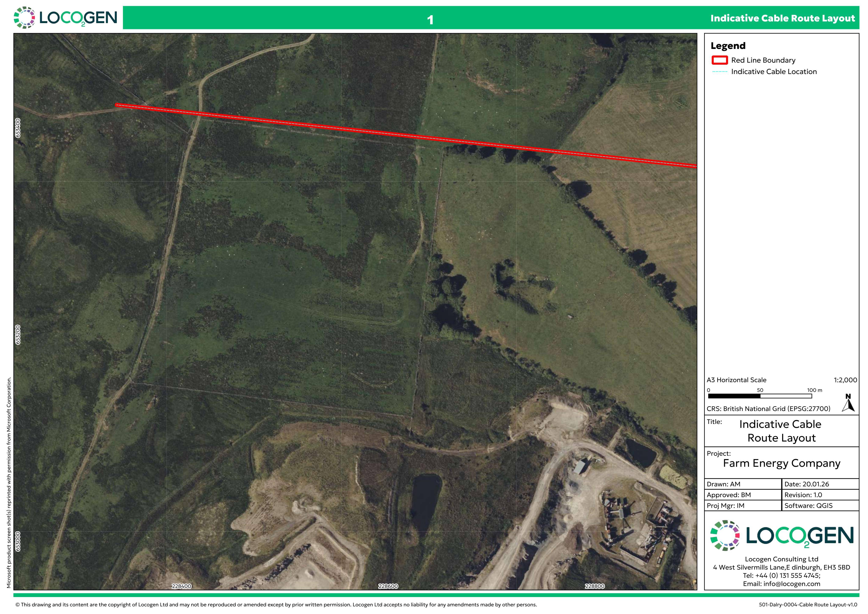Screen dimensions: 868x614
Task: Click the black and white scale bar
Action: [759, 396]
